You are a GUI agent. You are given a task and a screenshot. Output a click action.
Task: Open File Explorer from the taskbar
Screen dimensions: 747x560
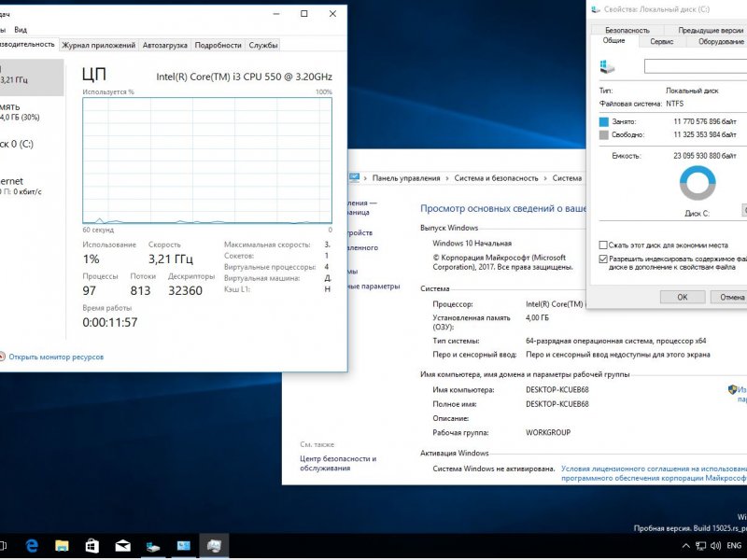[x=62, y=546]
